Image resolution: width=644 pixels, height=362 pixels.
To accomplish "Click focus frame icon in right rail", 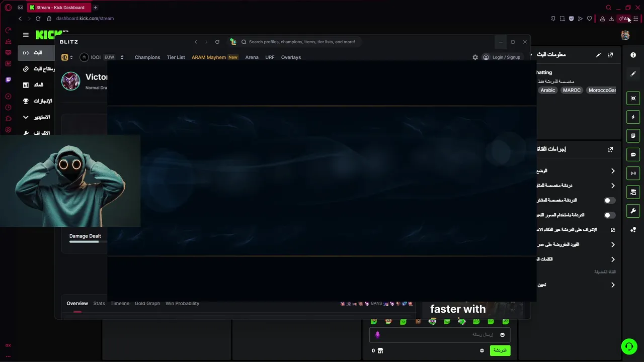I will coord(633,98).
